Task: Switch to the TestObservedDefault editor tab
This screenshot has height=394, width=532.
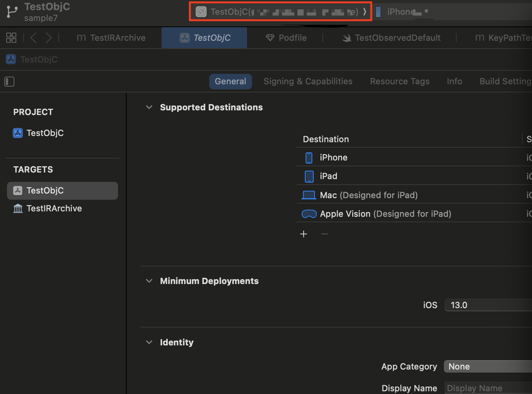Action: [x=391, y=38]
